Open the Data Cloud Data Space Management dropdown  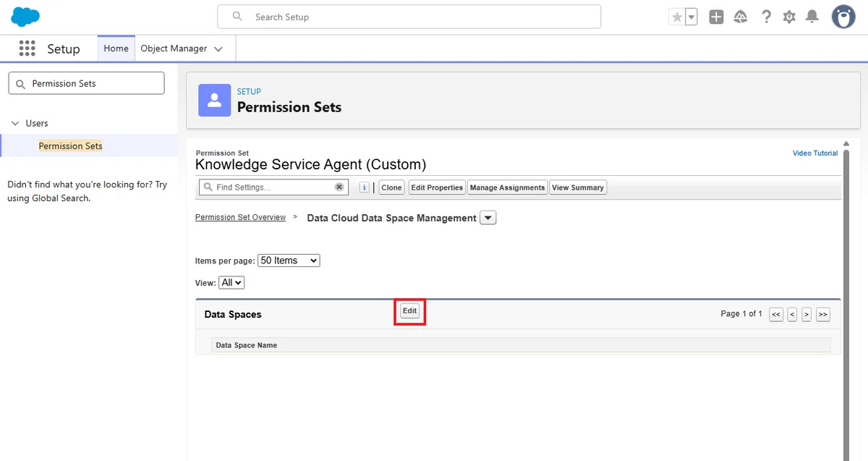[x=488, y=218]
